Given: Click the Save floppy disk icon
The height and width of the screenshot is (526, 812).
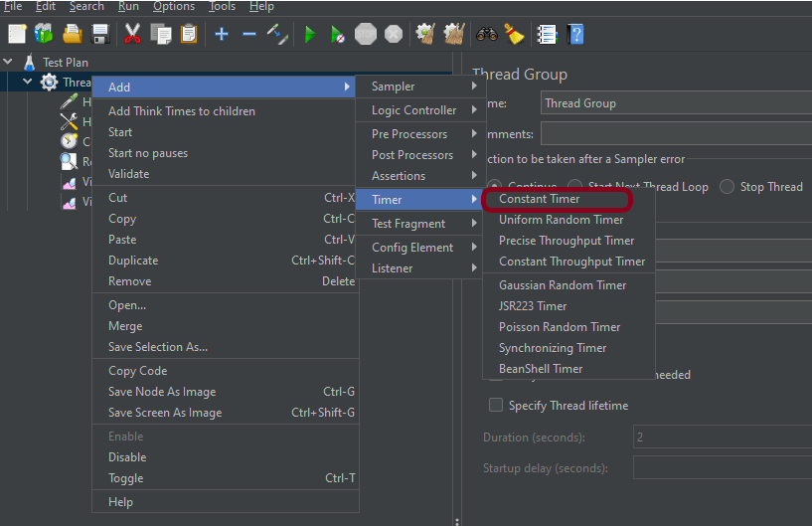Looking at the screenshot, I should click(x=100, y=34).
